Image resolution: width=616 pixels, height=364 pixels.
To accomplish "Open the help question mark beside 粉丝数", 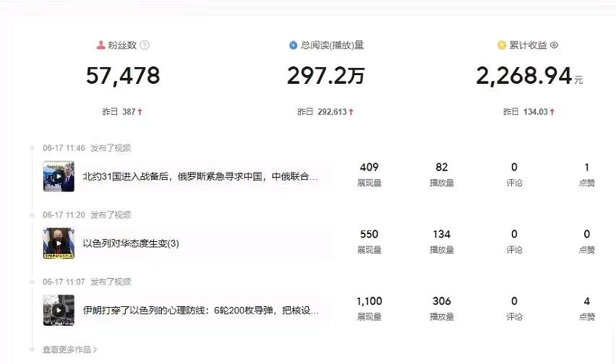I will 145,45.
